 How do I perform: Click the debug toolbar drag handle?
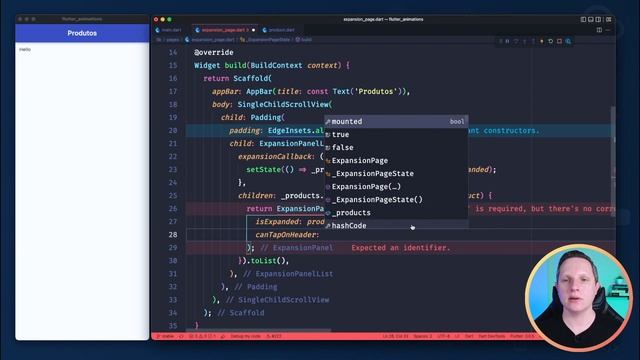click(500, 41)
